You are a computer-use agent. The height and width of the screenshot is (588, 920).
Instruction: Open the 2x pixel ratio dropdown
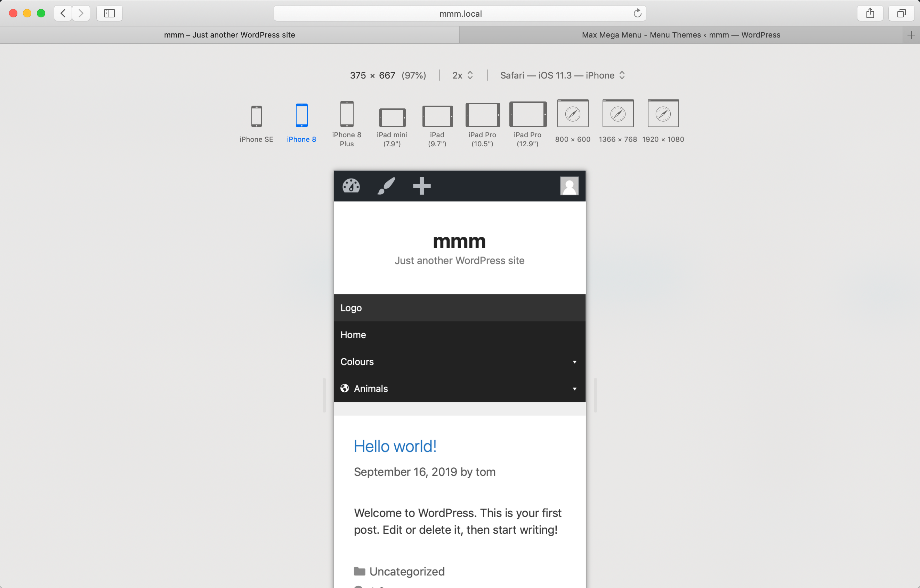(x=463, y=75)
